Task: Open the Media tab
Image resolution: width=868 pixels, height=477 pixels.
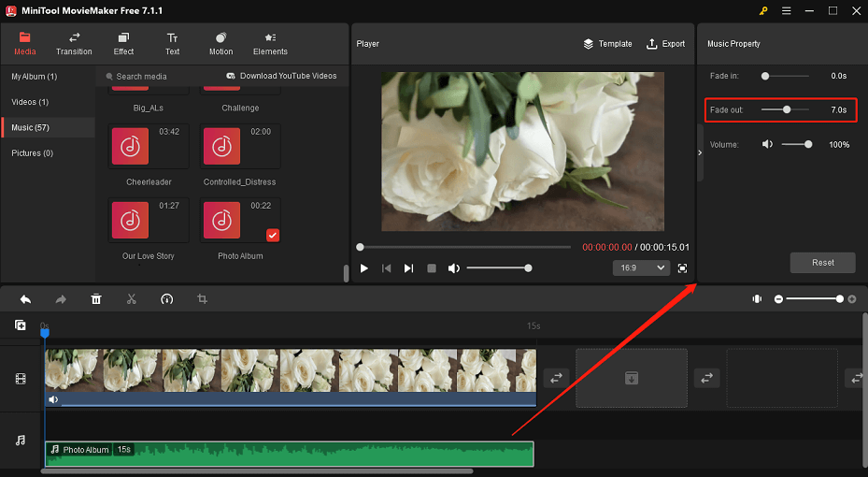Action: 25,44
